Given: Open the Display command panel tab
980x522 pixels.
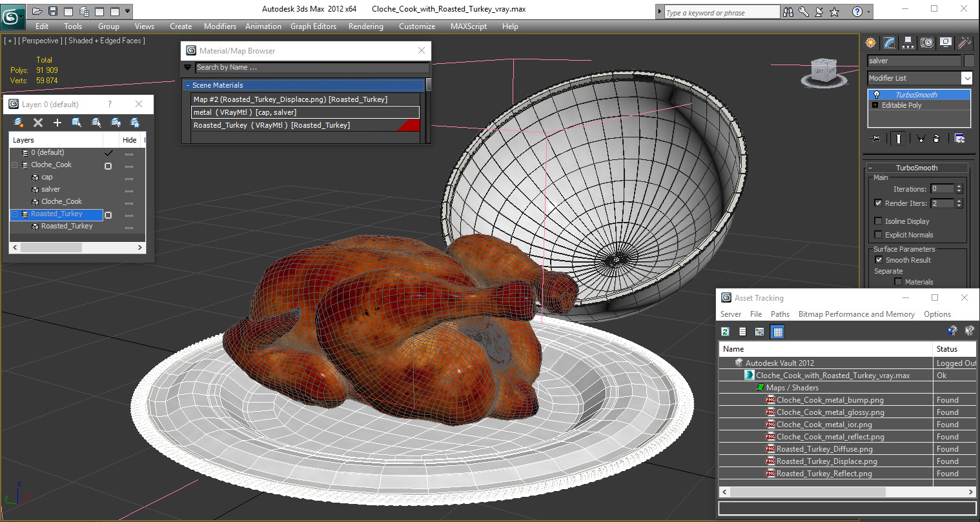Looking at the screenshot, I should (x=946, y=43).
